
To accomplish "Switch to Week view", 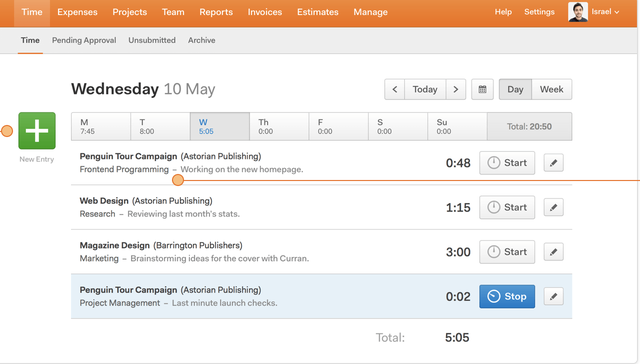I will (x=551, y=89).
